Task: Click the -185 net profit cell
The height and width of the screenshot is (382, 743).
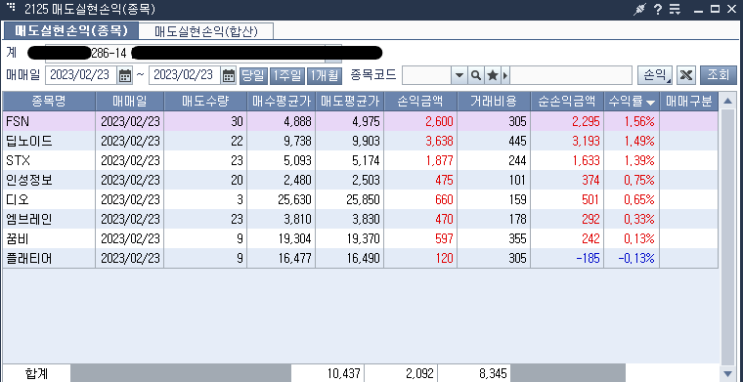Action: pyautogui.click(x=567, y=258)
